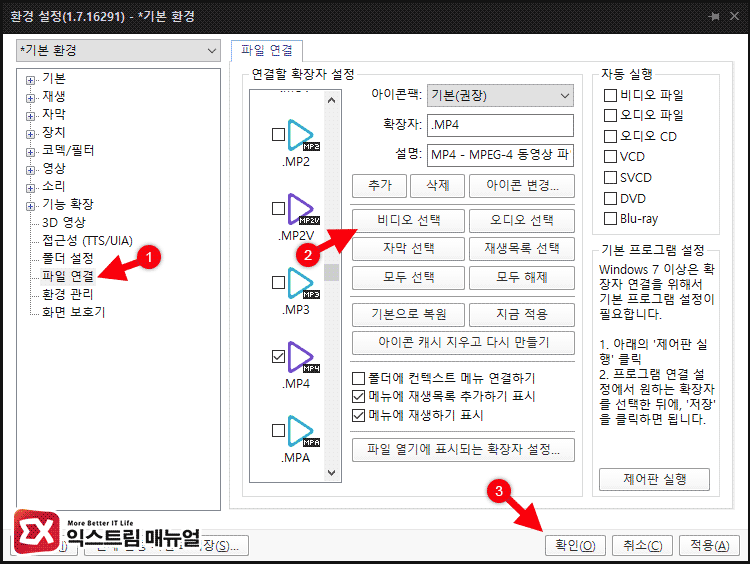Select 접근성 (TTS/UIA) in settings tree
This screenshot has width=750, height=564.
pos(88,240)
